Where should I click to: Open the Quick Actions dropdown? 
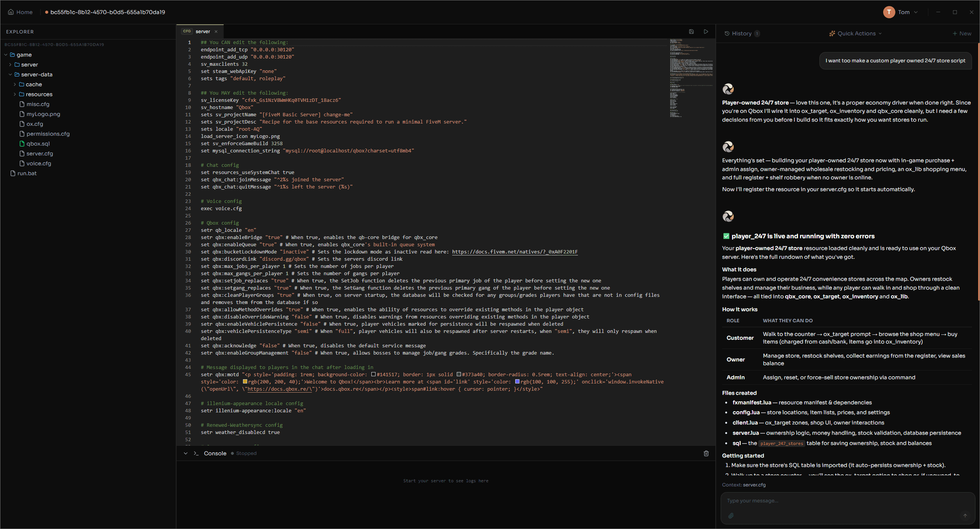[x=855, y=33]
